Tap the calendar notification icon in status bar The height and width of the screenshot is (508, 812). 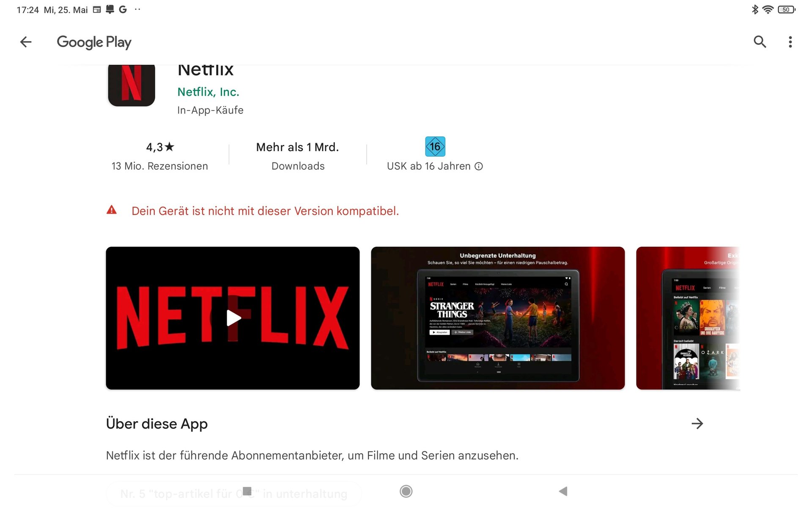coord(97,9)
